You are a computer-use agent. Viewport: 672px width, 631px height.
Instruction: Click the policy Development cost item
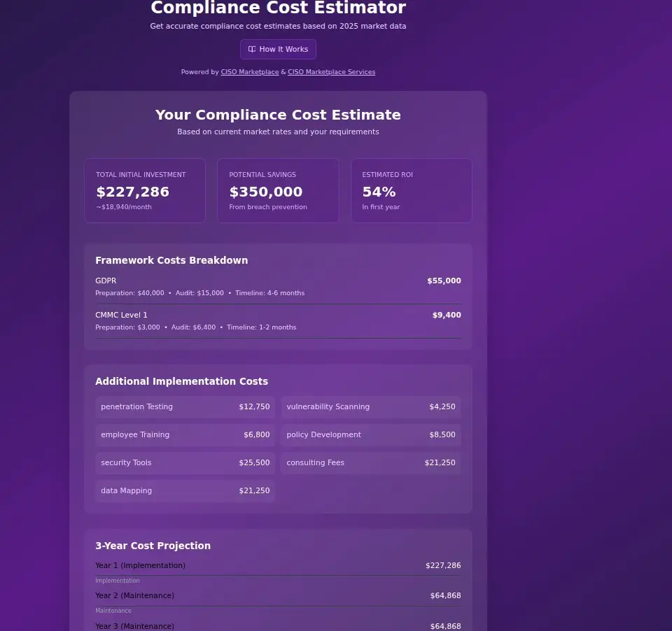point(371,435)
